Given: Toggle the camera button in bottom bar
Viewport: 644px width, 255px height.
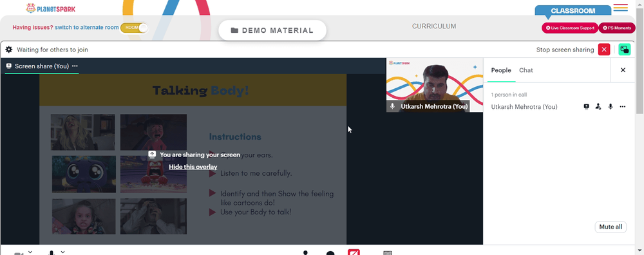Looking at the screenshot, I should [19, 253].
